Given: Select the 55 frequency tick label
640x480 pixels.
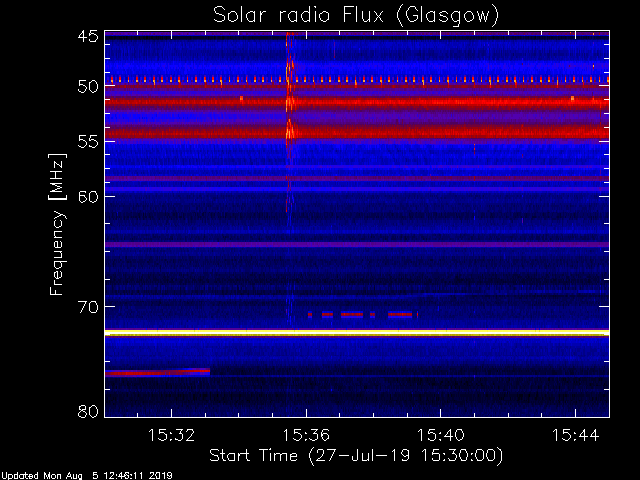Looking at the screenshot, I should point(88,142).
